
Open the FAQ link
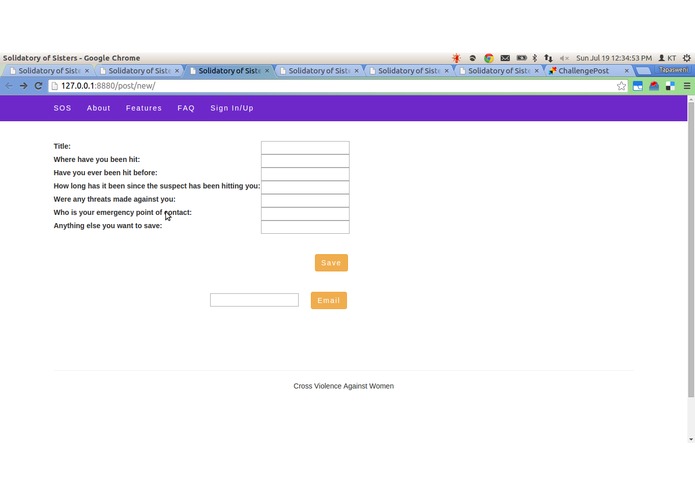[186, 108]
